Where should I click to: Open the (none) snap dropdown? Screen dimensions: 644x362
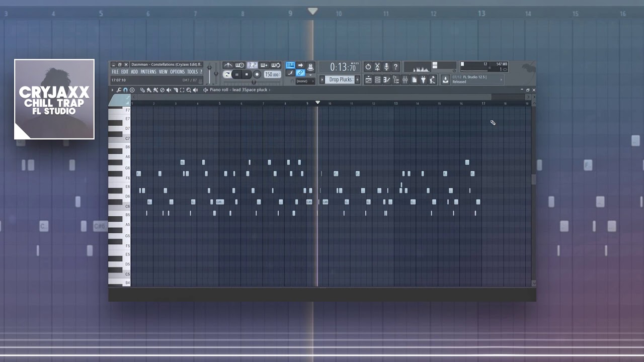click(x=305, y=81)
